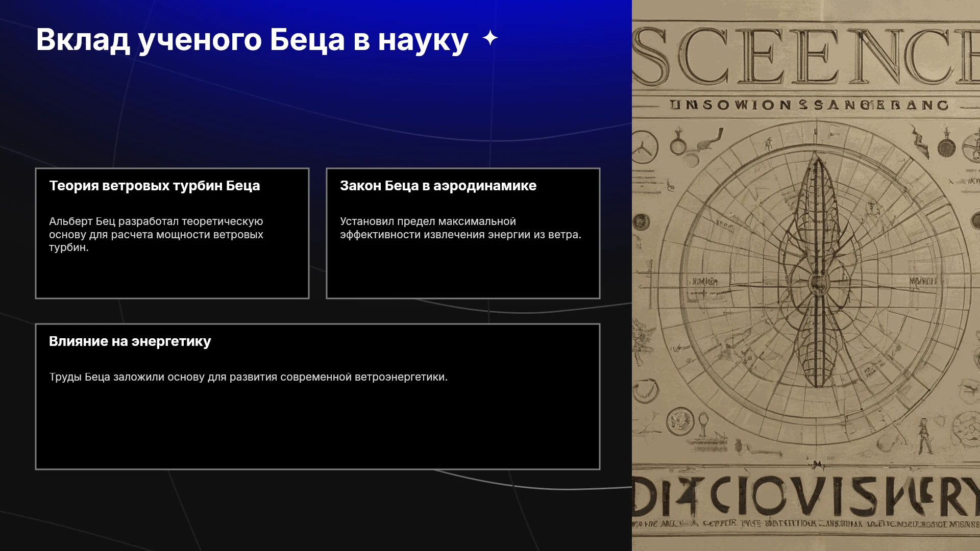The width and height of the screenshot is (980, 551).
Task: Click the 'SCEENCE' heading in the illustration
Action: point(806,56)
